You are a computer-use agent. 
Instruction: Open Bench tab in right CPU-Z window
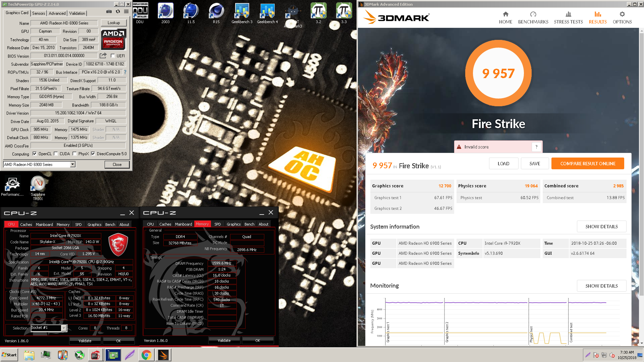click(x=249, y=224)
